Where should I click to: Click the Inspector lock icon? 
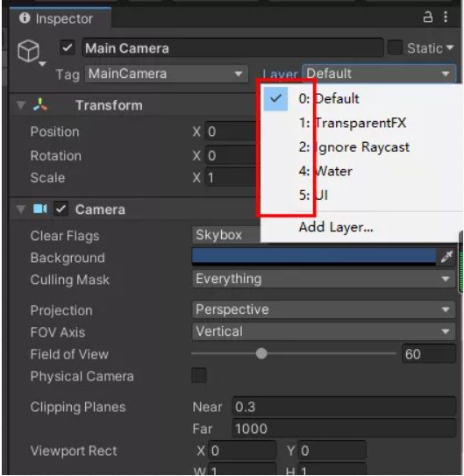428,18
